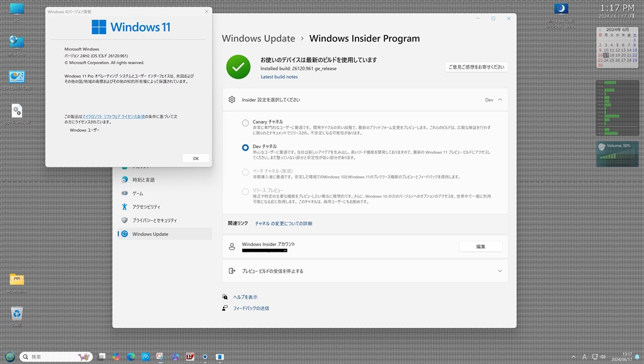Open the red TV taskbar app
644x364 pixels.
point(190,356)
